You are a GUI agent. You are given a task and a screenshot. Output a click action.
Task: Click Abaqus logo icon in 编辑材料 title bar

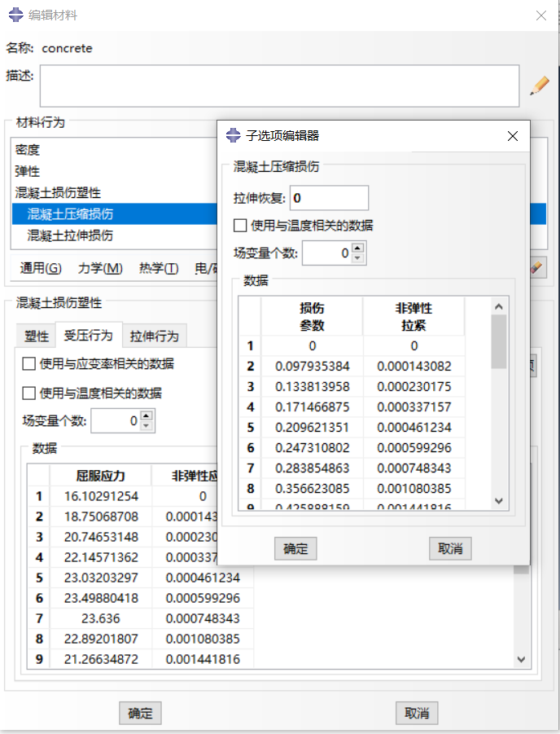point(15,15)
